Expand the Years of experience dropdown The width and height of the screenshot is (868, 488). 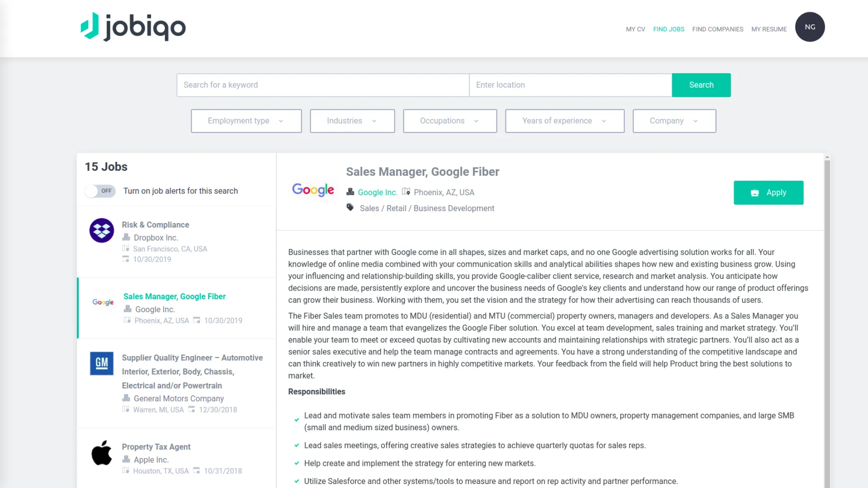tap(565, 121)
